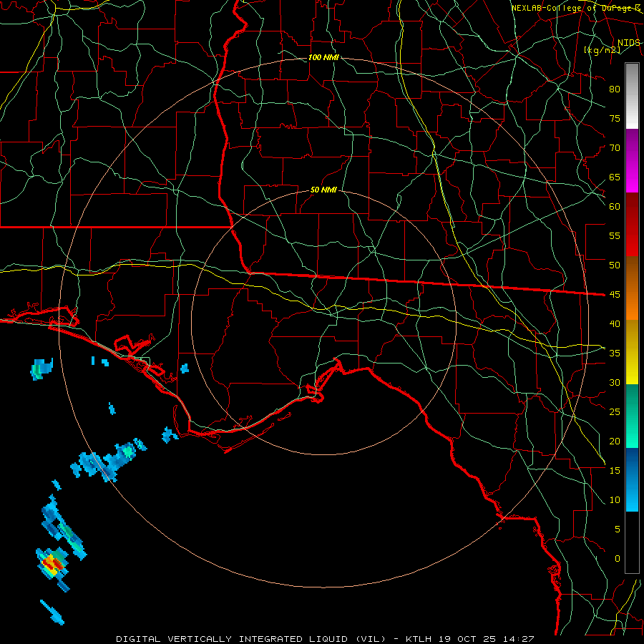The width and height of the screenshot is (644, 644).
Task: Click the NEXLAB-College of DuPage label
Action: [575, 8]
